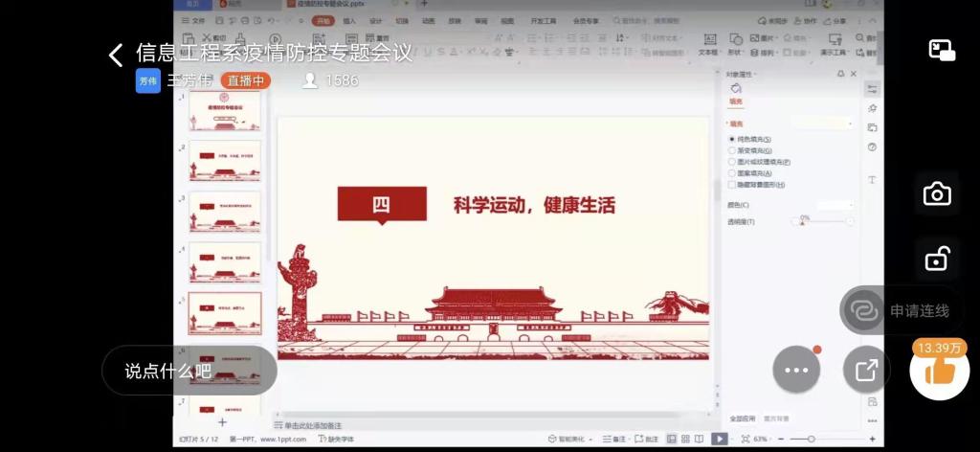Click the 分享 share button in WPS
Screen dimensions: 980x452
(835, 21)
